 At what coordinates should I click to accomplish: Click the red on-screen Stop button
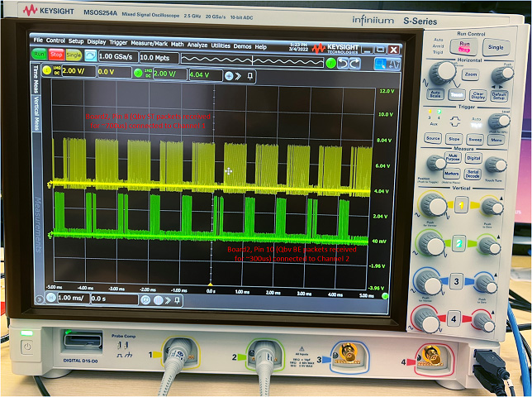click(56, 55)
